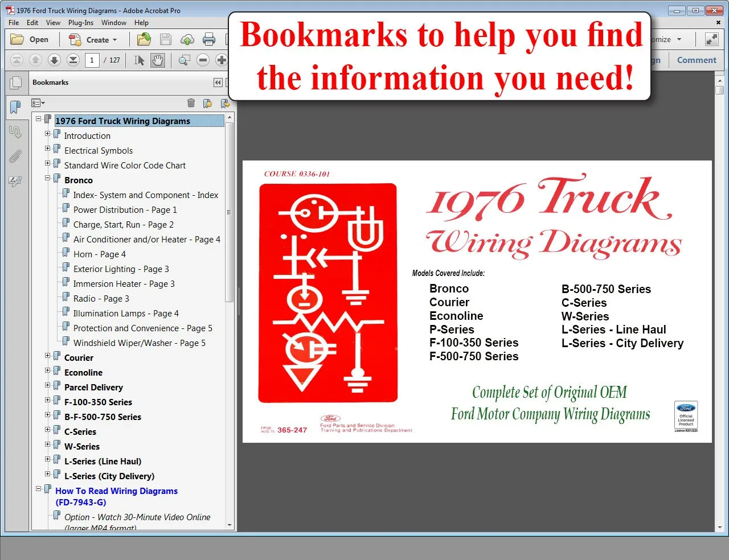Open 'Index- System and Component - Index' bookmark
Image resolution: width=729 pixels, height=560 pixels.
coord(146,195)
